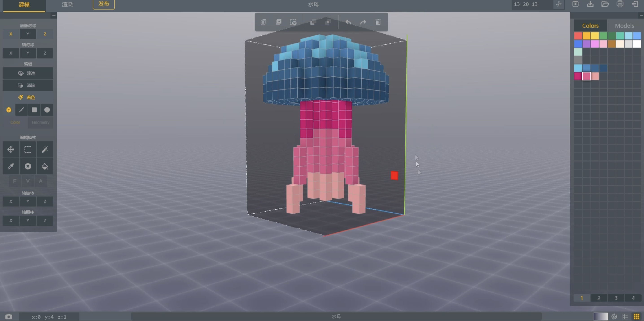Image resolution: width=644 pixels, height=321 pixels.
Task: Select the line drawing shape tool
Action: (x=22, y=110)
